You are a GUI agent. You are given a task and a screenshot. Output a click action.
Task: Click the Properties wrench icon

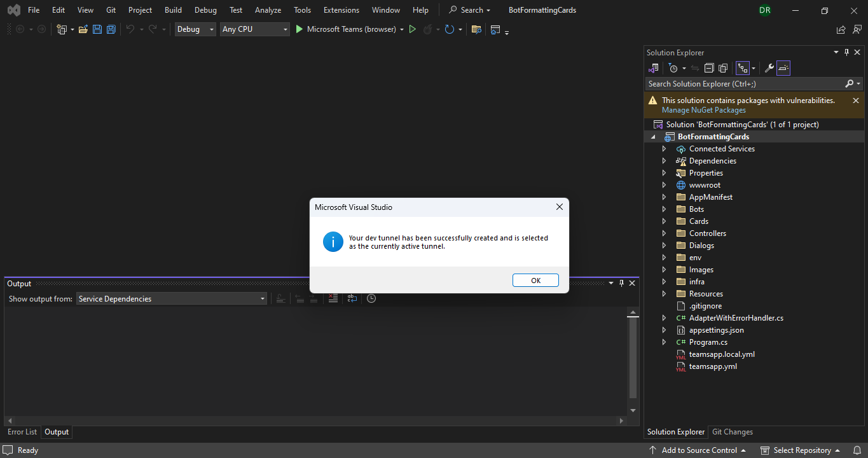coord(768,68)
